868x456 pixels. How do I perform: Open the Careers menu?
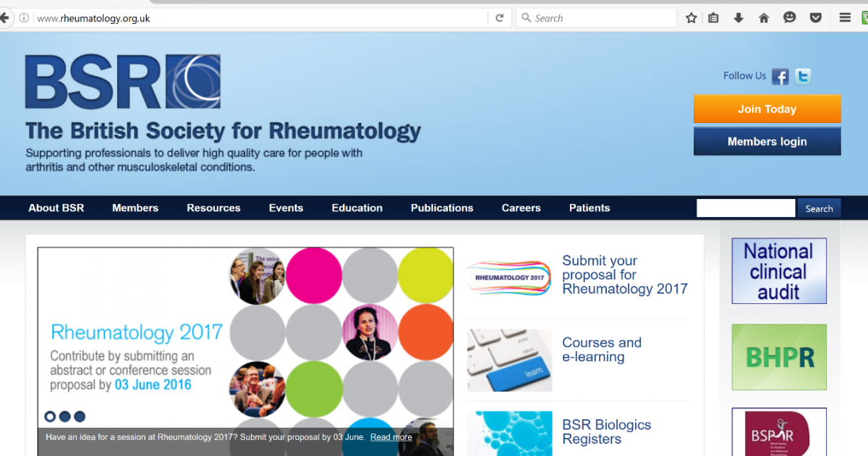pos(521,208)
